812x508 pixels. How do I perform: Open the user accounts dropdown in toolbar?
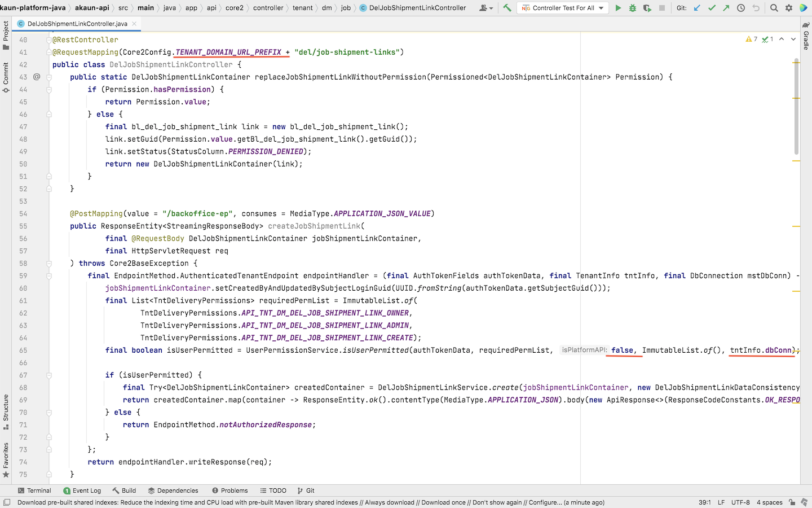coord(486,8)
